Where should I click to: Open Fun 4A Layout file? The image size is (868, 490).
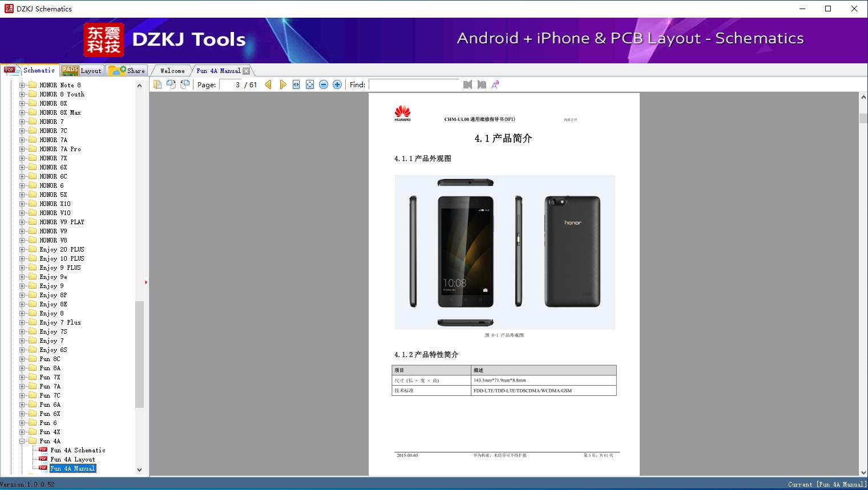pyautogui.click(x=72, y=459)
